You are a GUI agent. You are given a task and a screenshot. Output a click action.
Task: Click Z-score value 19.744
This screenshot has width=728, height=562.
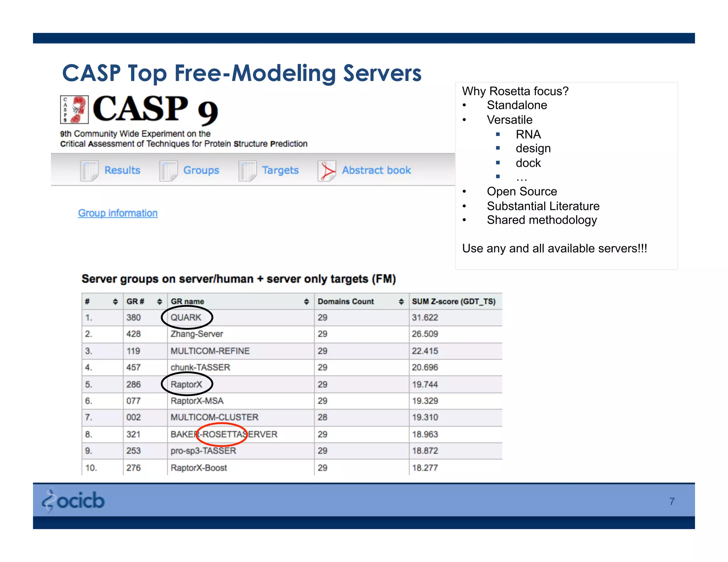pos(425,384)
